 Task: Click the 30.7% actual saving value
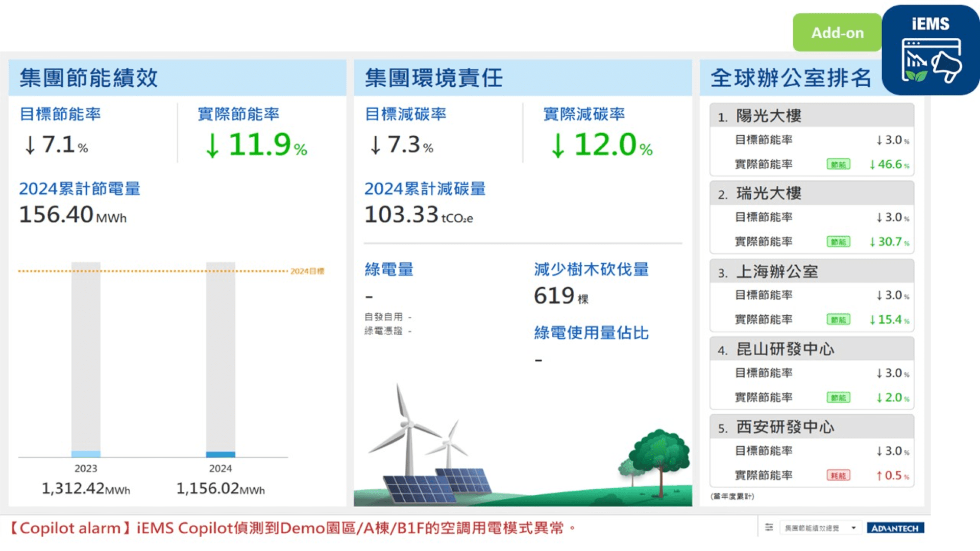coord(889,242)
